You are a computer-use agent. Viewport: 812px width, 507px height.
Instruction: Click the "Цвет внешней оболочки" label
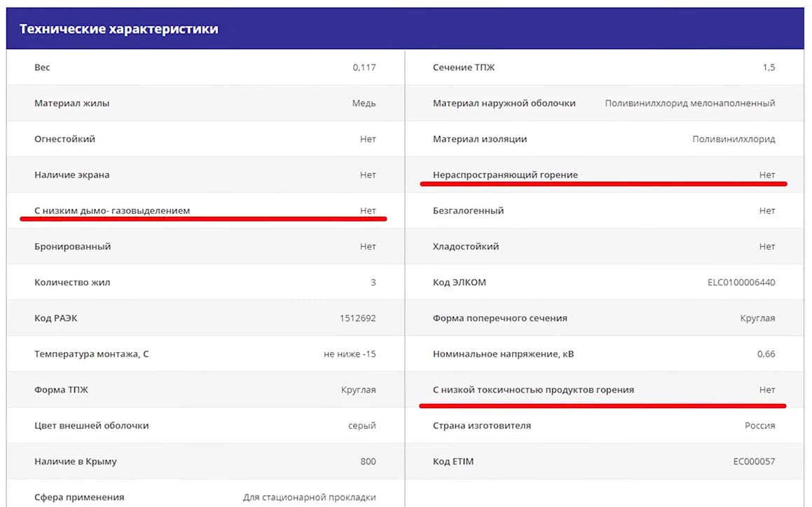pyautogui.click(x=91, y=425)
